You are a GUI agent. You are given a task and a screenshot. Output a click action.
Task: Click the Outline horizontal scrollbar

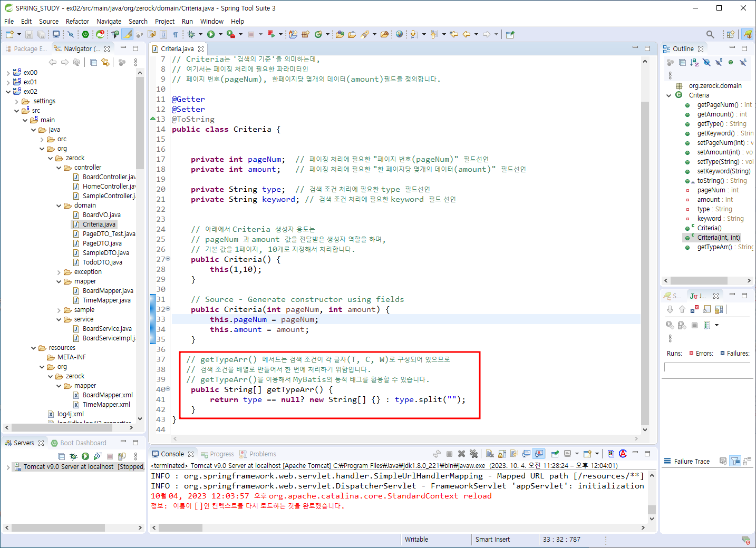699,281
